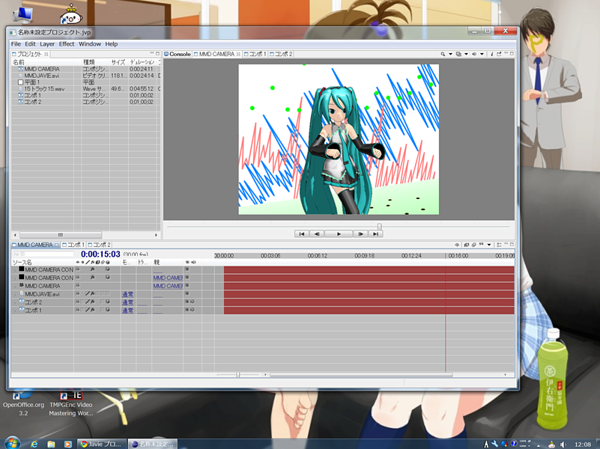Click the project panel horizontal scrollbar
600x449 pixels.
point(60,235)
